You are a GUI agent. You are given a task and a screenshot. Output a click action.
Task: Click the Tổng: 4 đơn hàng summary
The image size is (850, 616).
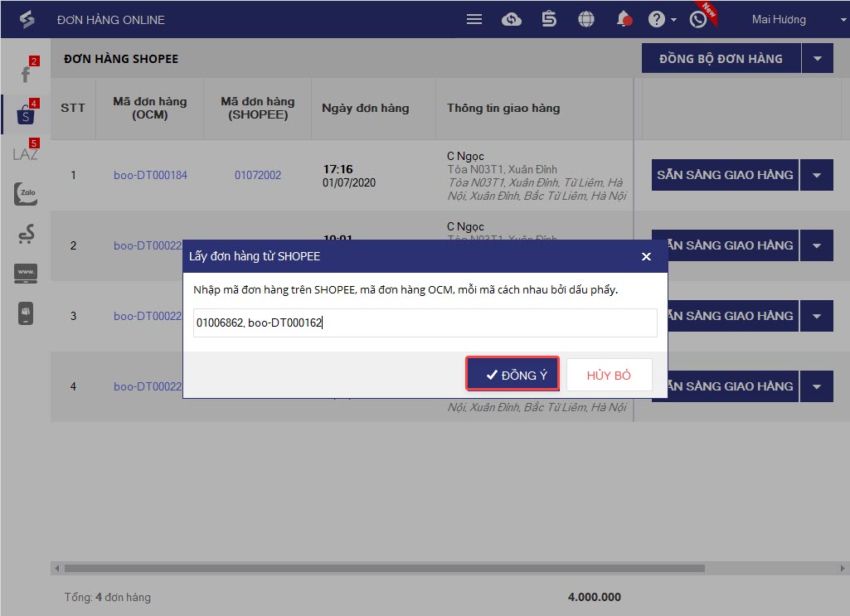(x=107, y=597)
